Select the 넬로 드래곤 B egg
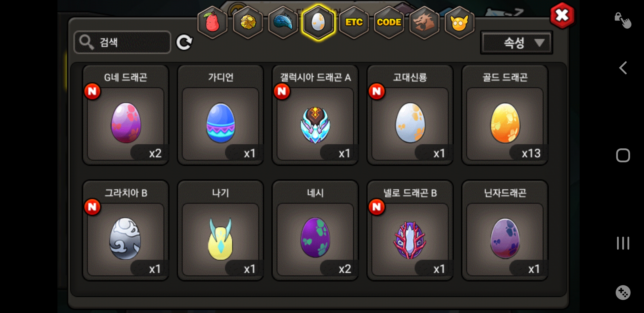This screenshot has height=313, width=644. [x=410, y=230]
